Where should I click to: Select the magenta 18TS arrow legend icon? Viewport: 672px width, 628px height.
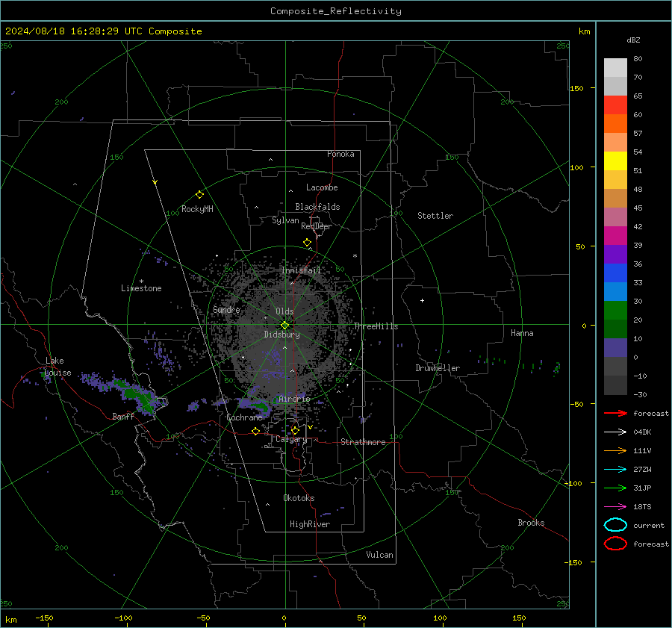615,507
